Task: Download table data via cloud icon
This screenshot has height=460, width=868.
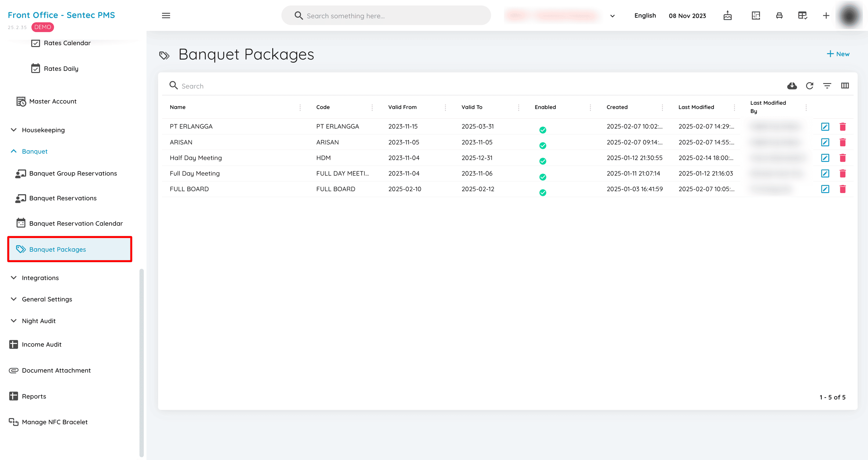Action: (792, 86)
